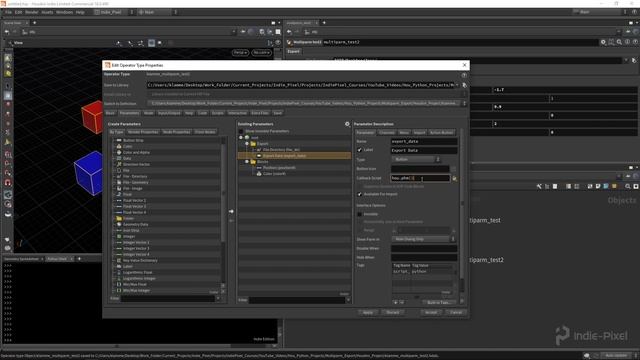
Task: Open the Extra Files tab
Action: pos(260,113)
